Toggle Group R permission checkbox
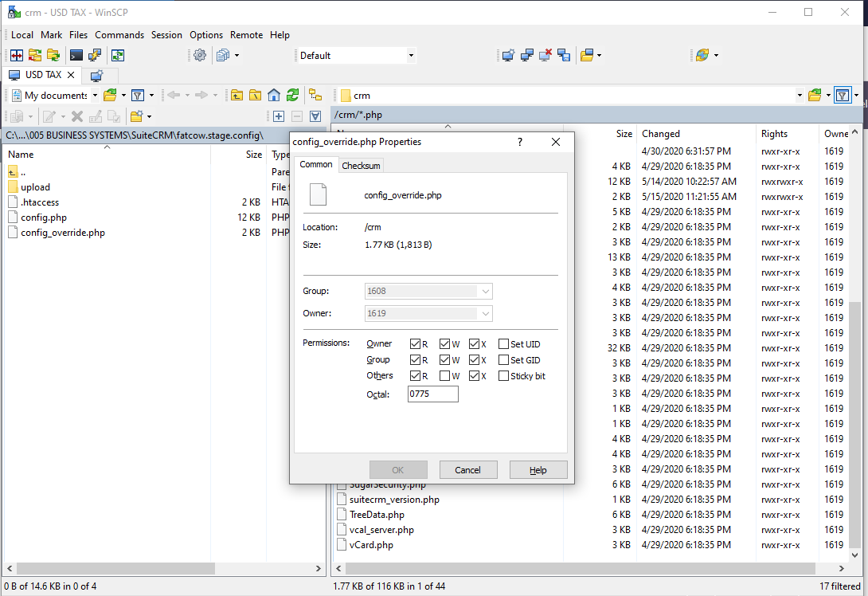This screenshot has height=596, width=868. (x=415, y=360)
